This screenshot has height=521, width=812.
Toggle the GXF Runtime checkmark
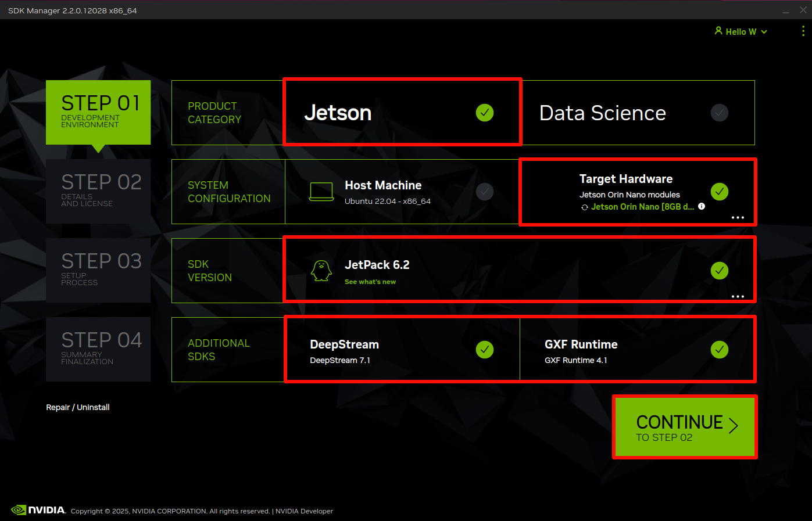click(720, 350)
